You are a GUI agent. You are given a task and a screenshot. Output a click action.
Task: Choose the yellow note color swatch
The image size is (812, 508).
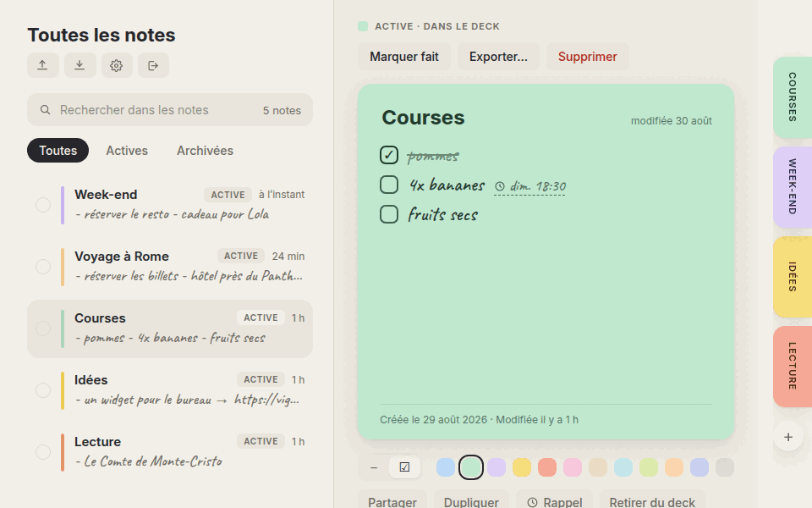[x=522, y=467]
